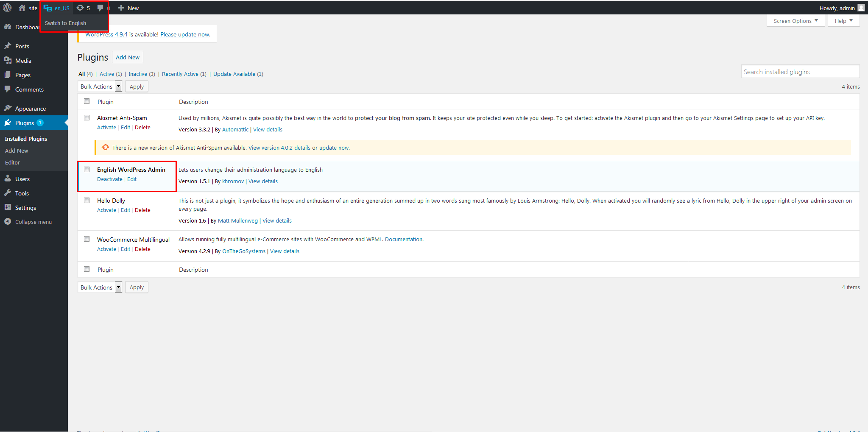The height and width of the screenshot is (432, 868).
Task: Click the Appearance brush icon
Action: pos(8,108)
